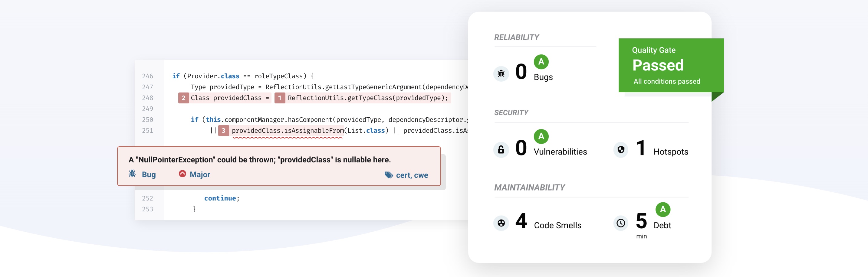Click the Maintainability Debt A rating badge
The width and height of the screenshot is (868, 277).
tap(663, 209)
